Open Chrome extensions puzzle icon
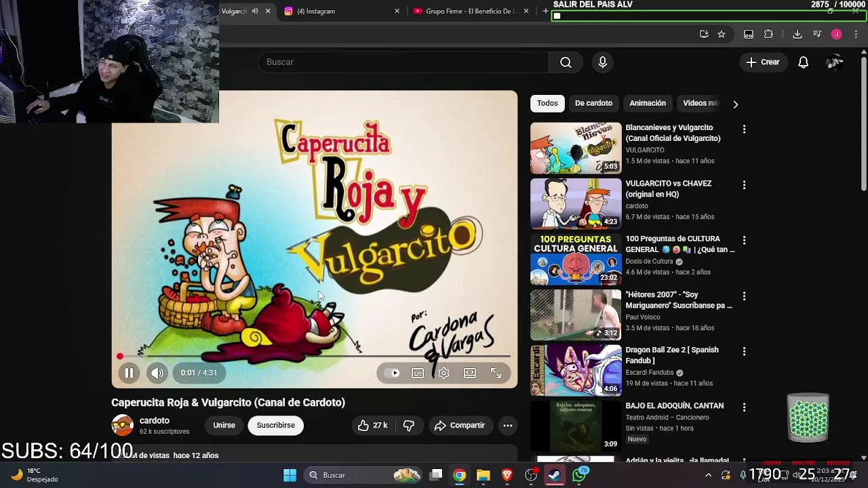Image resolution: width=868 pixels, height=488 pixels. [768, 34]
